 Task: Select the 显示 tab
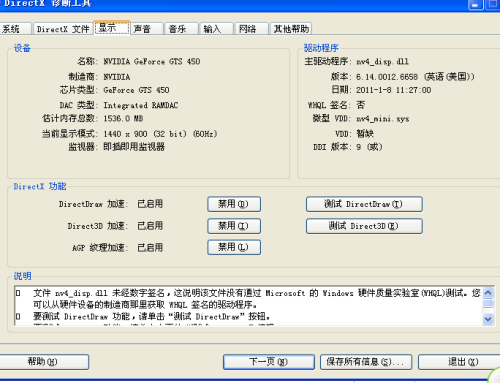[112, 28]
